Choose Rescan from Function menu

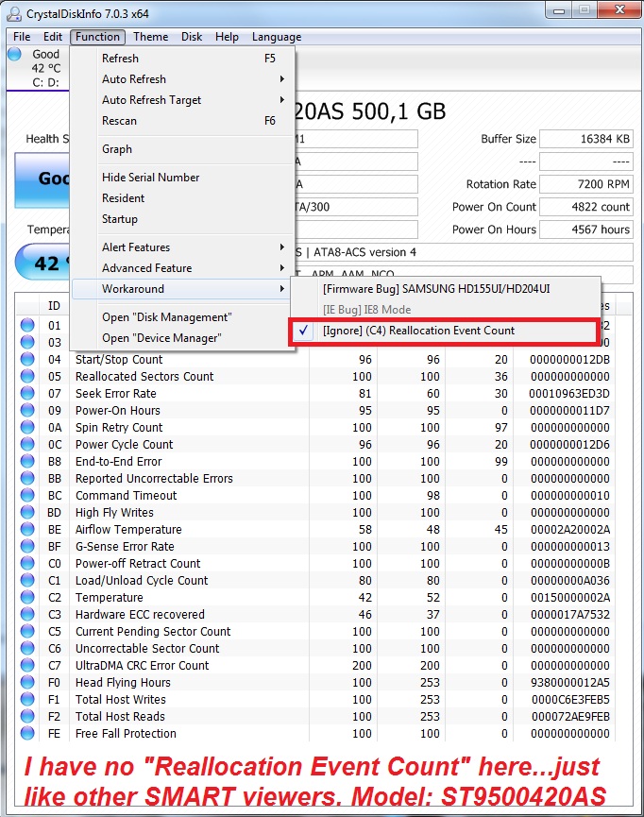pyautogui.click(x=183, y=121)
